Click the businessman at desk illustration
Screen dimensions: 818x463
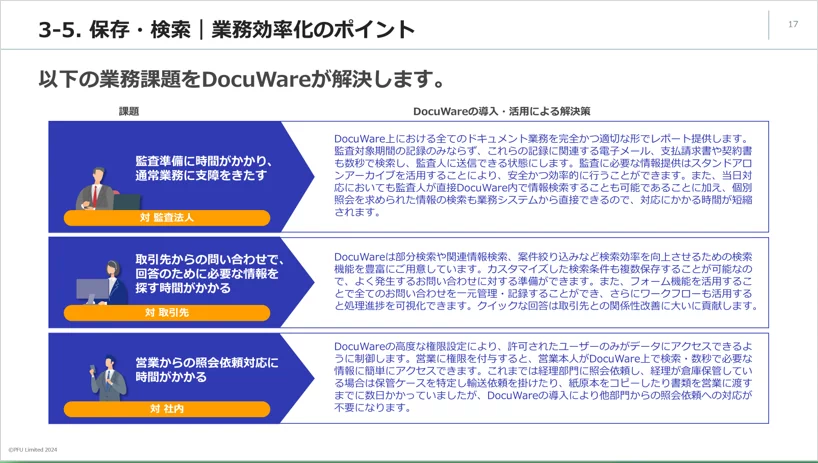tap(107, 189)
